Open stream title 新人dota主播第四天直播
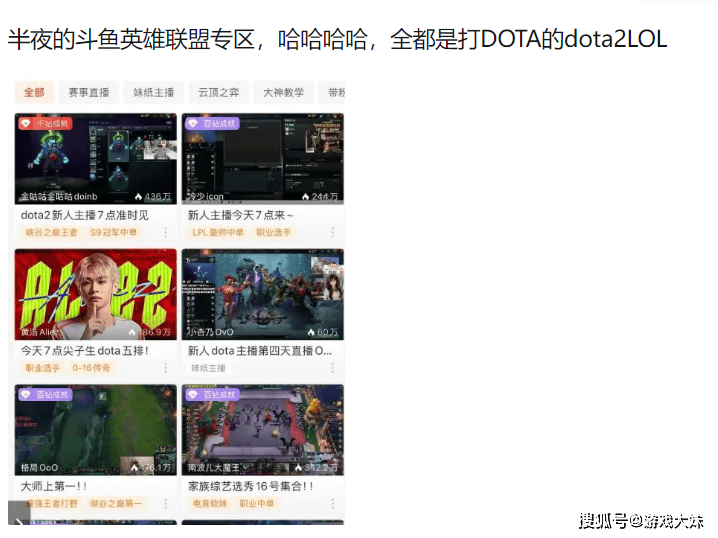Viewport: 718px width, 538px height. point(259,351)
